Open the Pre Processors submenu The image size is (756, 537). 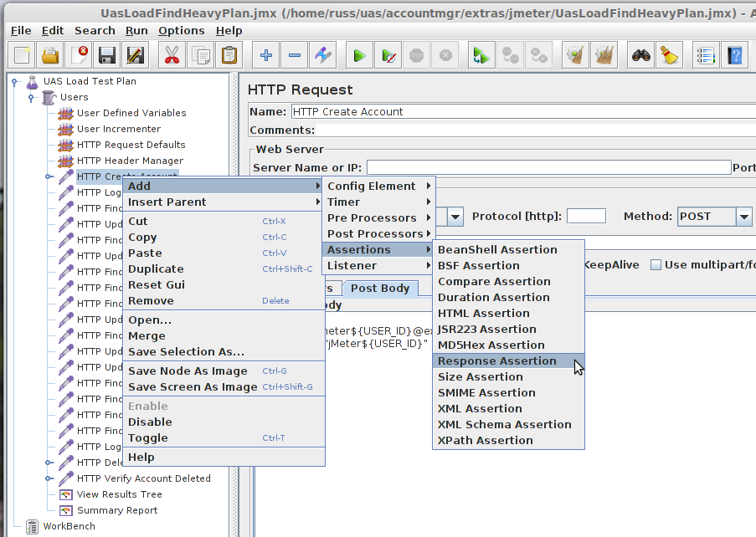pyautogui.click(x=378, y=218)
